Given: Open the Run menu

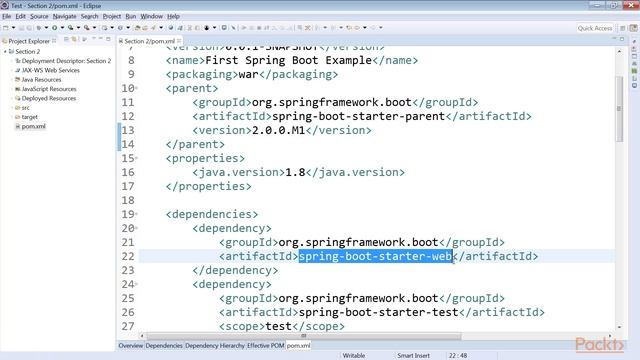Looking at the screenshot, I should (131, 16).
